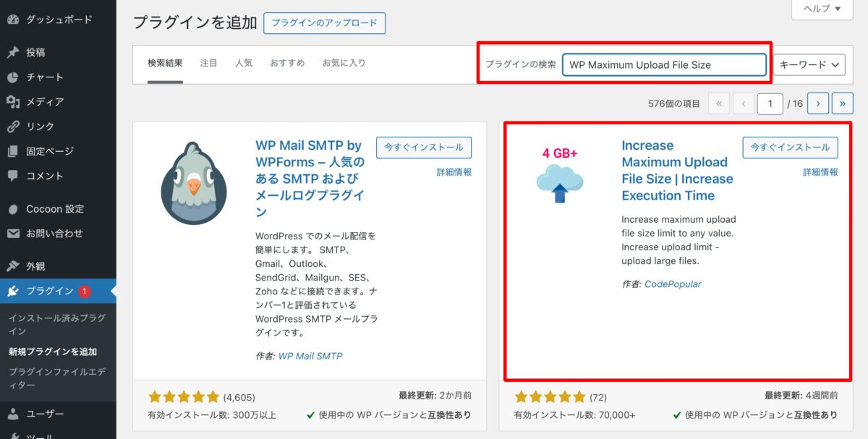Click 有効インストール数: 70,000+ text

(x=574, y=415)
